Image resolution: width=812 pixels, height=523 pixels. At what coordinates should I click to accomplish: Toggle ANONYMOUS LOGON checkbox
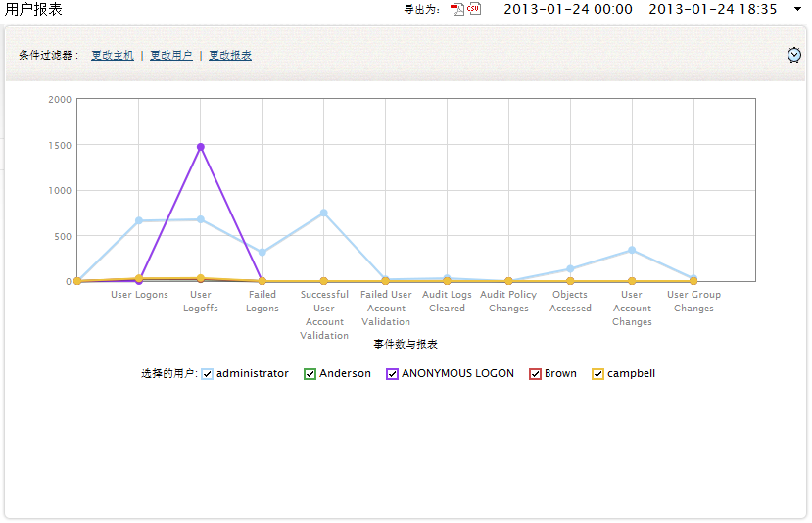coord(392,374)
